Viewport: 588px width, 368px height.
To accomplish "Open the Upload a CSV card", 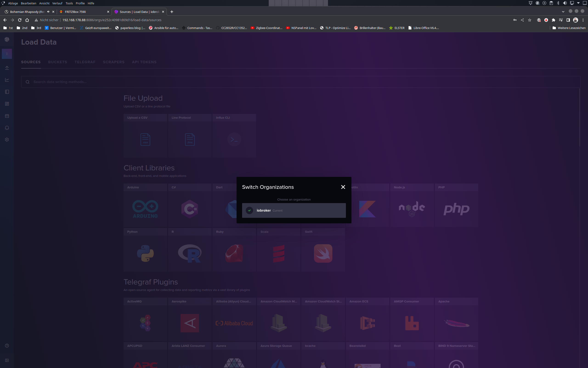I will (x=145, y=135).
